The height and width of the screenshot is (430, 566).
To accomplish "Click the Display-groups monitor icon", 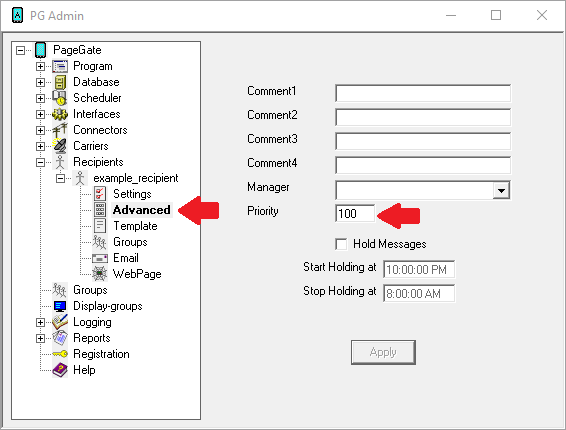I will pos(60,306).
